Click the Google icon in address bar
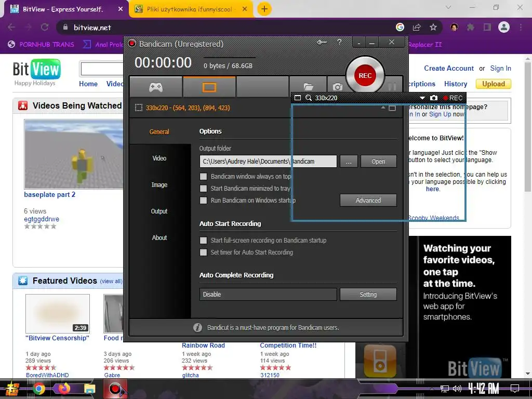This screenshot has width=532, height=399. point(400,27)
